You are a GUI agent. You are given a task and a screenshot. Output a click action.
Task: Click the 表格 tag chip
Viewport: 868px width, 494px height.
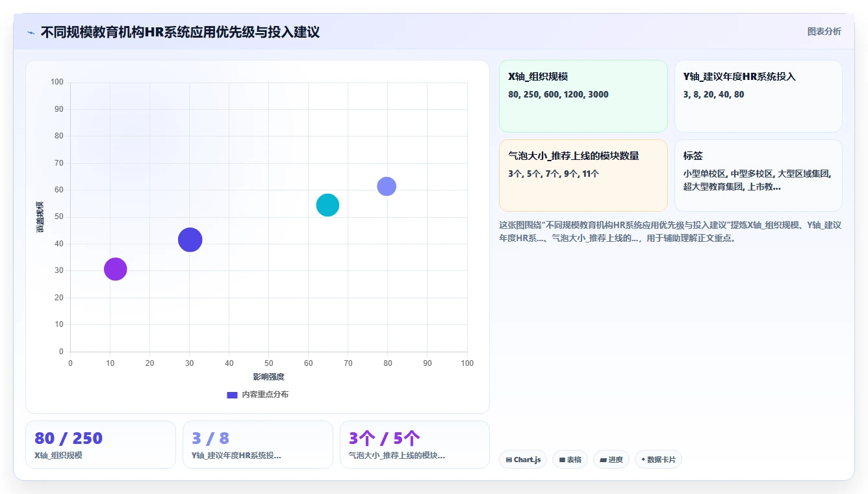point(570,460)
